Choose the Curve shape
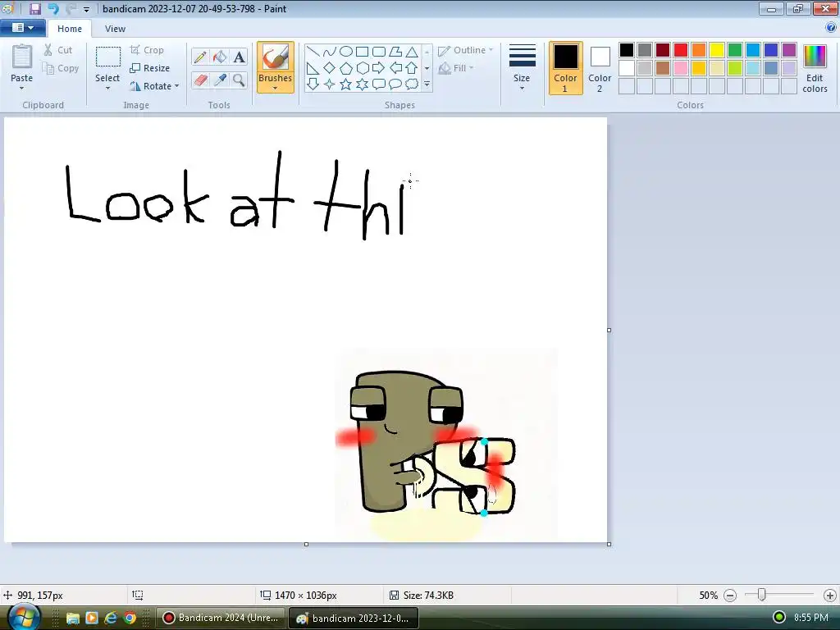840x630 pixels. (x=330, y=52)
